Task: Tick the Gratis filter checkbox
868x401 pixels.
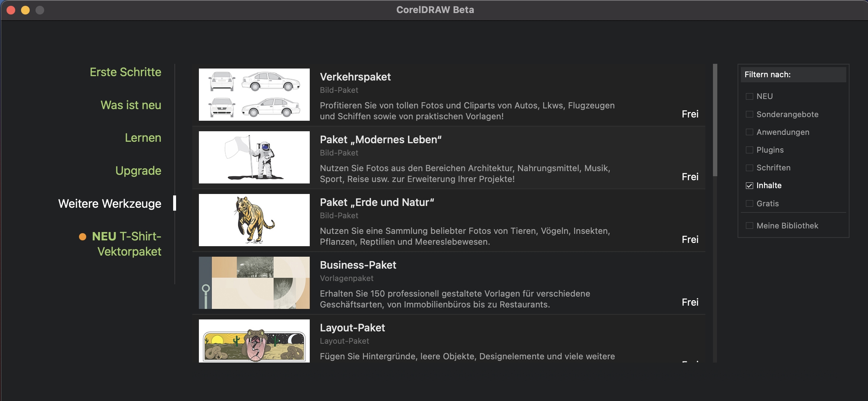Action: coord(750,203)
